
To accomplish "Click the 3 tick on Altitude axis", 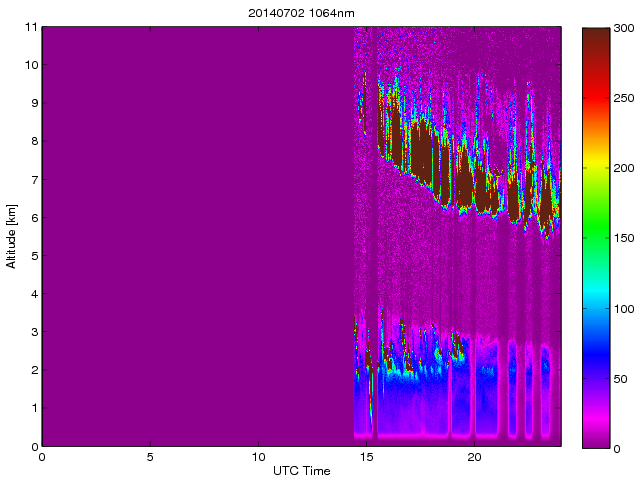I will [x=33, y=332].
